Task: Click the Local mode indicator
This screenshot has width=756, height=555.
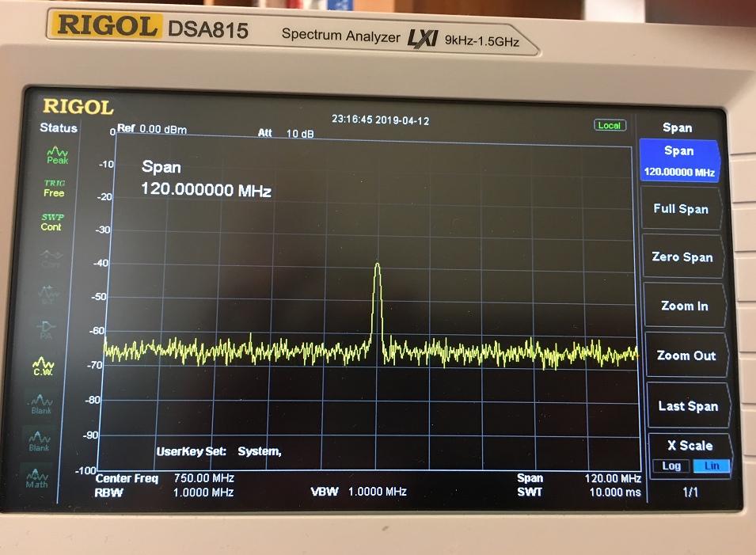Action: pos(610,125)
